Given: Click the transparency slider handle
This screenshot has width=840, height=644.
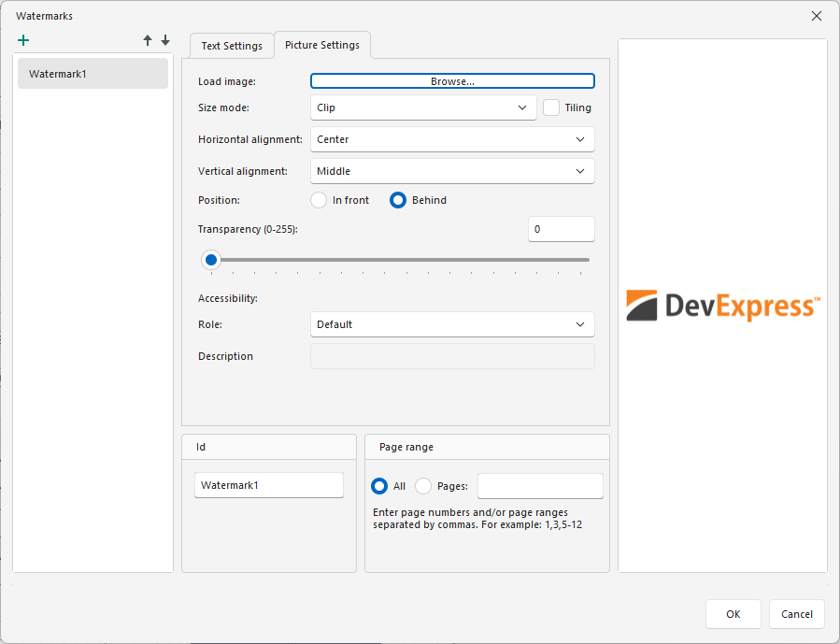Looking at the screenshot, I should click(x=210, y=259).
